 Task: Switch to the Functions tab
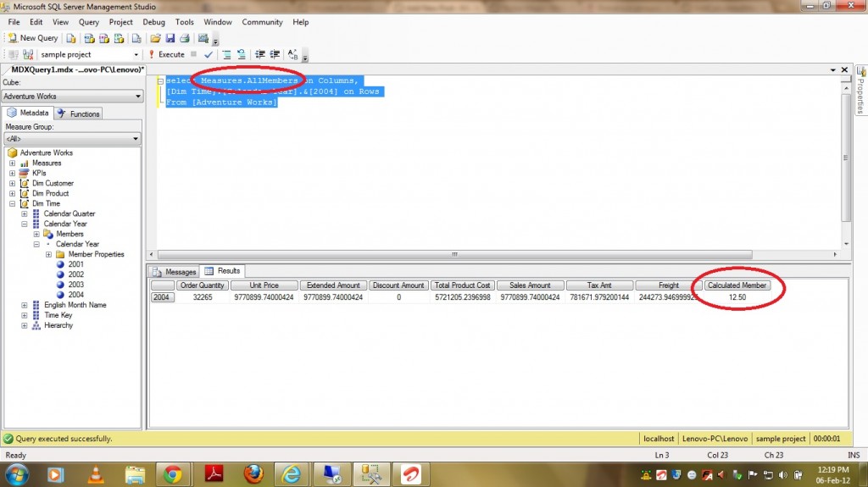[x=79, y=113]
